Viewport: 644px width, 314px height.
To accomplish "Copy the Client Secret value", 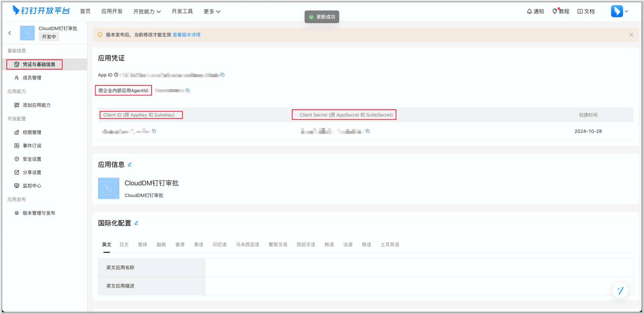I will click(x=368, y=131).
